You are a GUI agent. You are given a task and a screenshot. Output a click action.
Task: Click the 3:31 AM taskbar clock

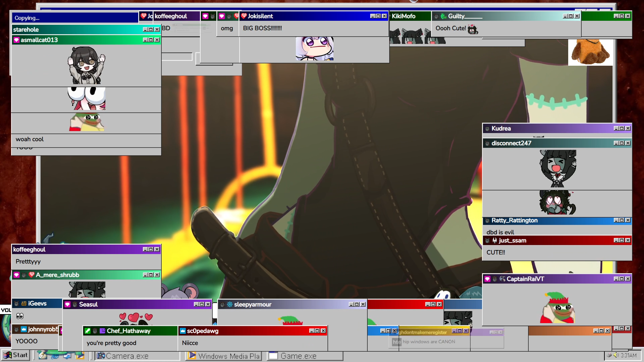628,355
